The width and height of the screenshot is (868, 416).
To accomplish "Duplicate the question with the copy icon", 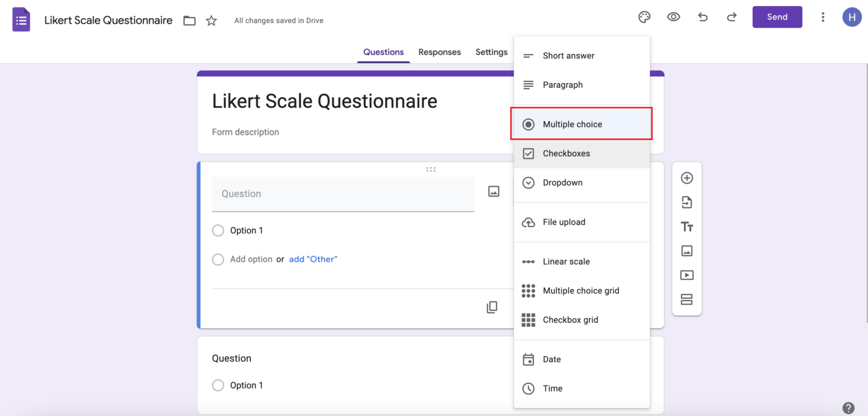I will point(492,307).
